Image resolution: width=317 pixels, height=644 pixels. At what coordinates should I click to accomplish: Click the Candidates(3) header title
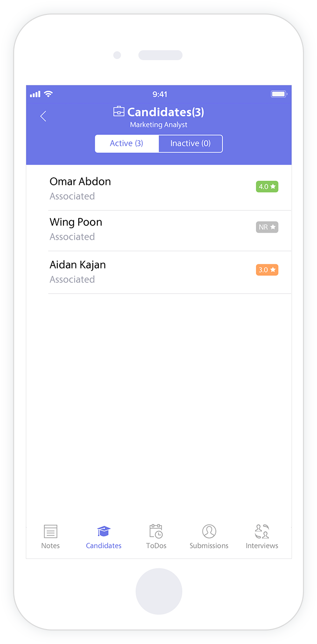[165, 112]
